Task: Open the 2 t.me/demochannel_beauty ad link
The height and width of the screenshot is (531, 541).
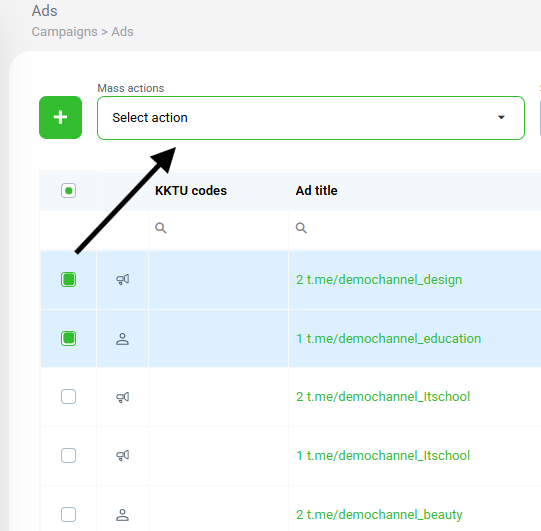Action: (x=379, y=514)
